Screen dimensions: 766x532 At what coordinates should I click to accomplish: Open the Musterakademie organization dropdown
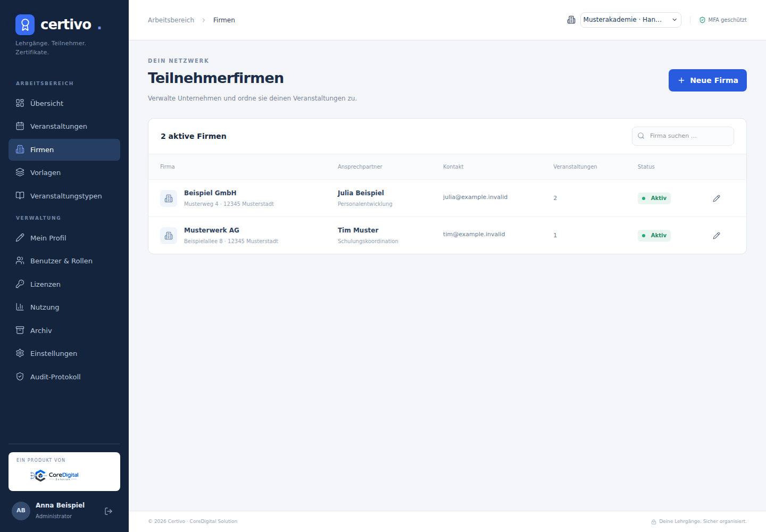pyautogui.click(x=630, y=20)
